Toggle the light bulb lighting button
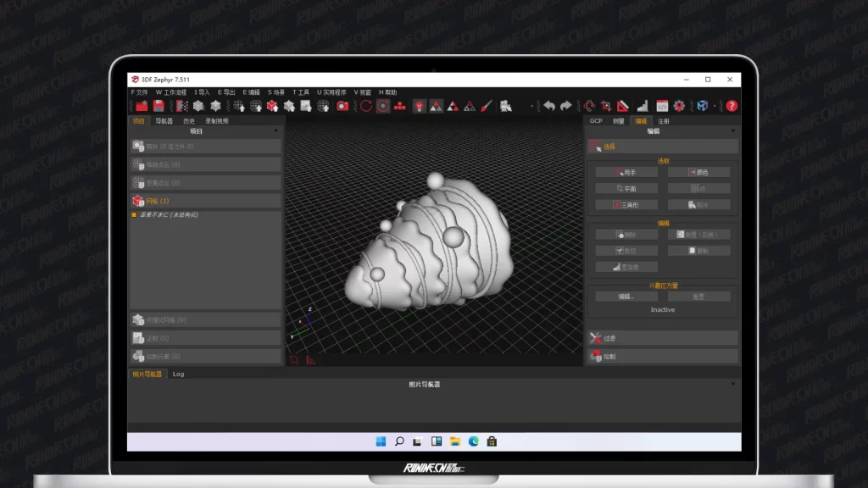Image resolution: width=868 pixels, height=488 pixels. coord(419,106)
